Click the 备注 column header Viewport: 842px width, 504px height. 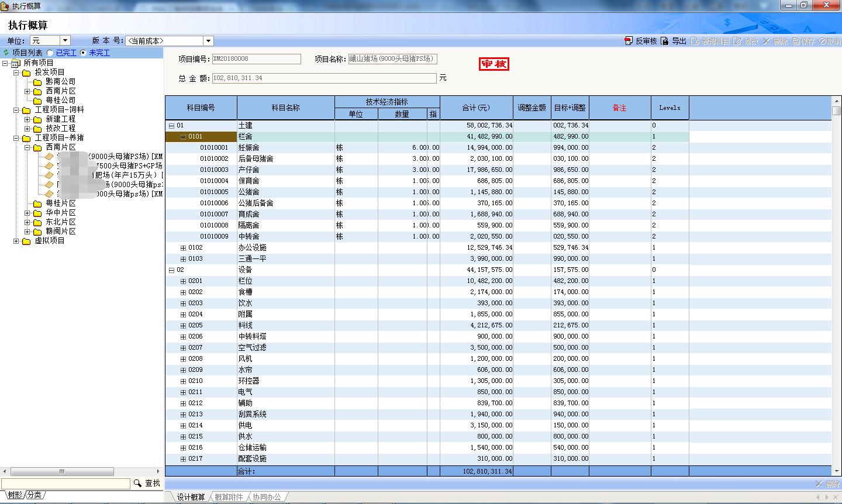point(619,108)
